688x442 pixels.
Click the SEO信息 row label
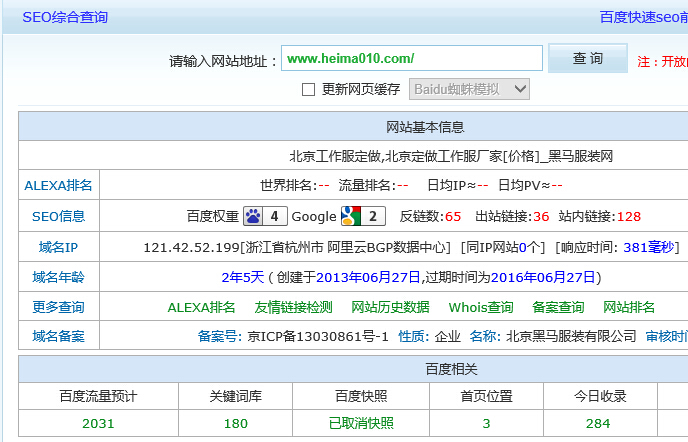point(58,216)
